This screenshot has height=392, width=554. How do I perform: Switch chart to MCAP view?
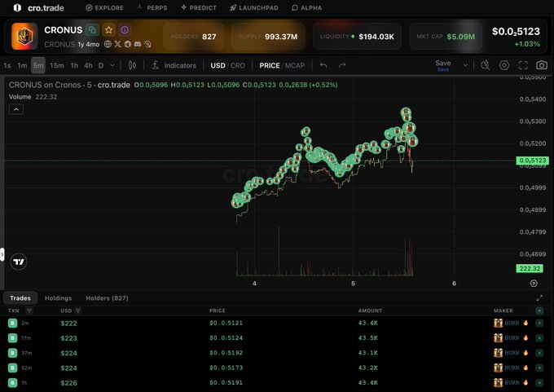295,66
